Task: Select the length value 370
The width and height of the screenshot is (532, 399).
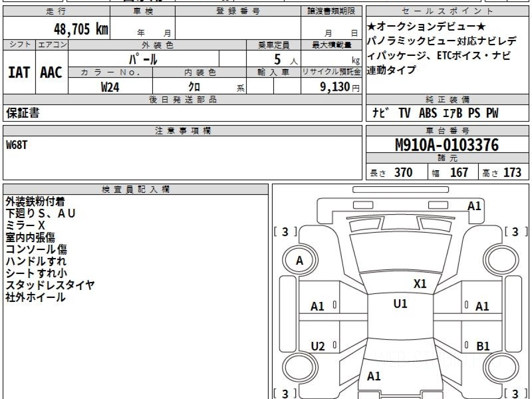Action: (x=403, y=172)
